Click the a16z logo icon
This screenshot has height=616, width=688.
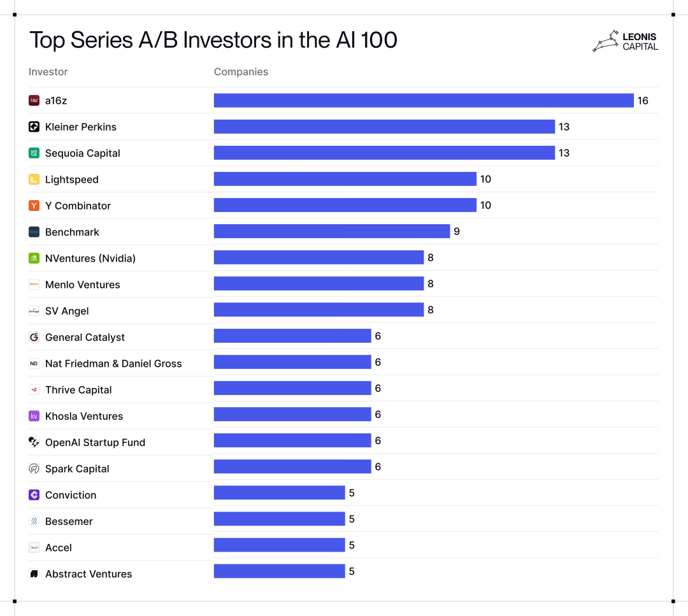[34, 101]
